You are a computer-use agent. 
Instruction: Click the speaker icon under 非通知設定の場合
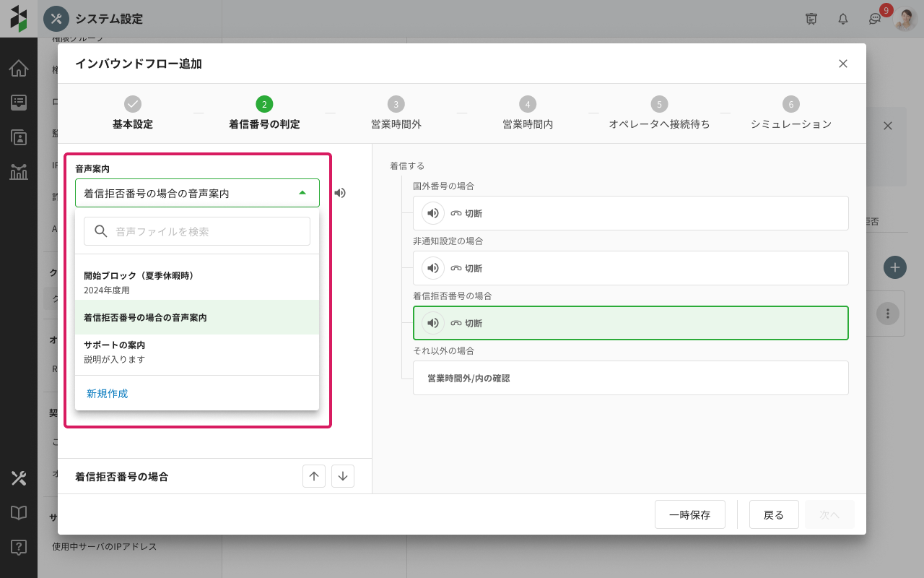click(433, 268)
